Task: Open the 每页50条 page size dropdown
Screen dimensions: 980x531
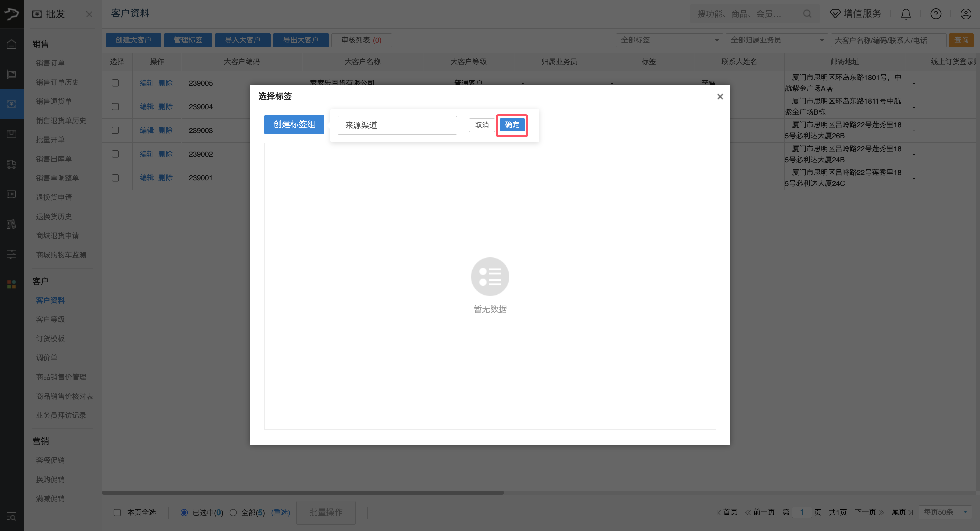Action: click(x=945, y=512)
